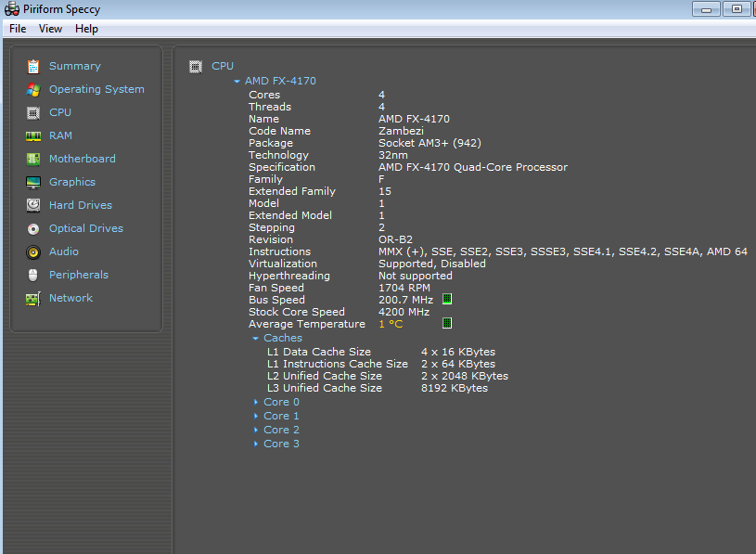Expand the Core 1 node arrow

pos(256,416)
